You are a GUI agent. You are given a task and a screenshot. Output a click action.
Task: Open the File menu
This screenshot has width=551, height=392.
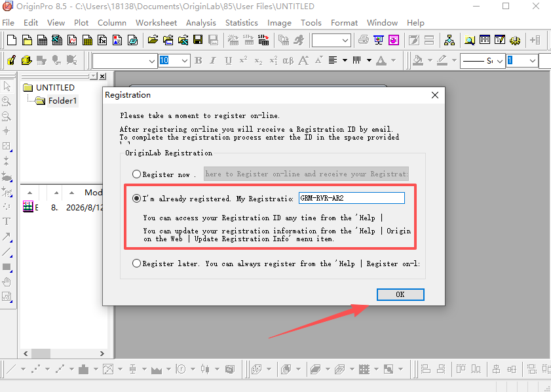tap(8, 23)
